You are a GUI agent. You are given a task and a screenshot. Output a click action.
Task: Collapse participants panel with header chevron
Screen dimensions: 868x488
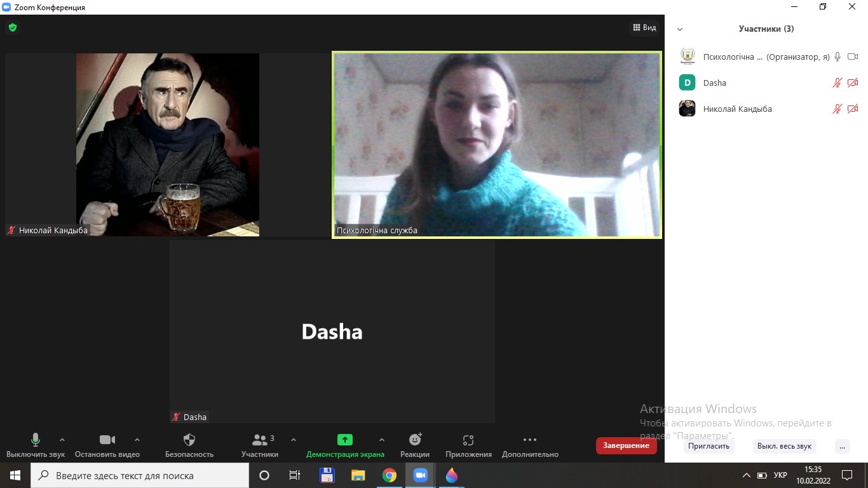[680, 29]
